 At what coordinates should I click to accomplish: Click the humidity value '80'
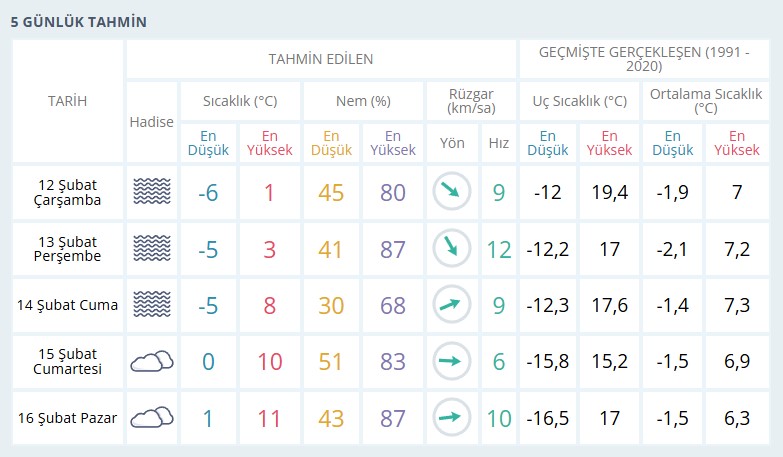pyautogui.click(x=392, y=193)
